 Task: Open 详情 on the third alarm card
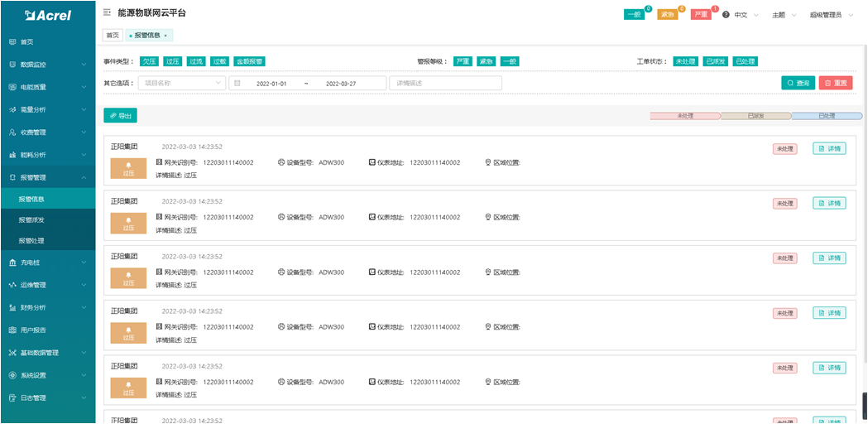(829, 258)
